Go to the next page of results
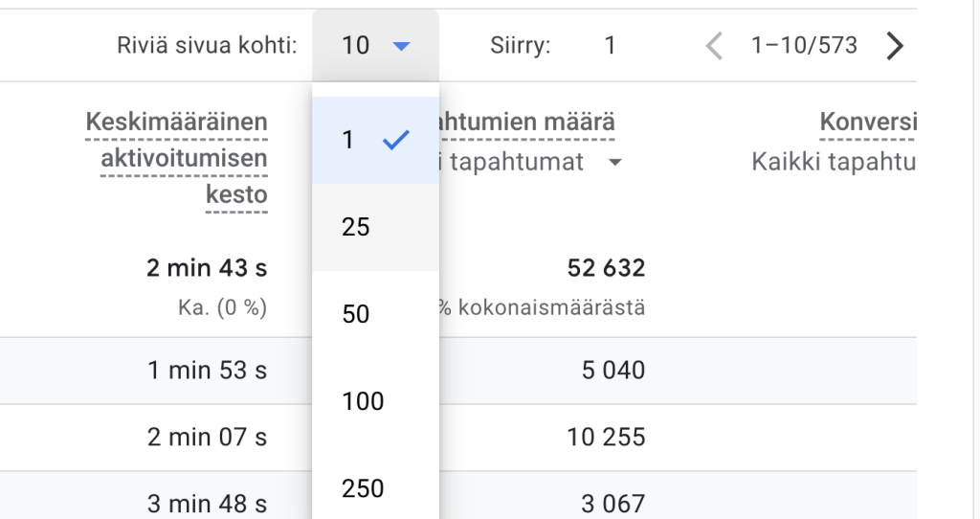This screenshot has height=519, width=980. [x=895, y=46]
